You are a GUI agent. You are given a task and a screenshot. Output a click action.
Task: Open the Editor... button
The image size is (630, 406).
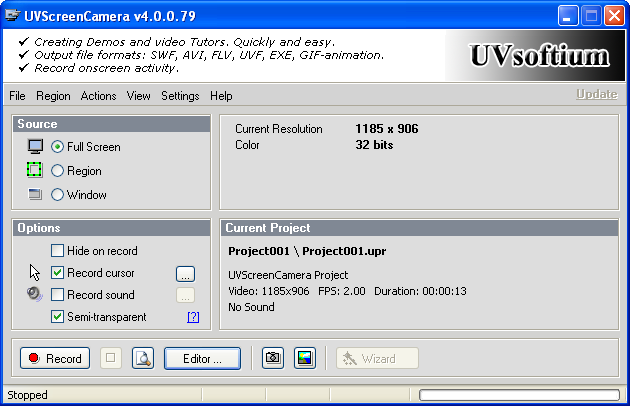202,358
